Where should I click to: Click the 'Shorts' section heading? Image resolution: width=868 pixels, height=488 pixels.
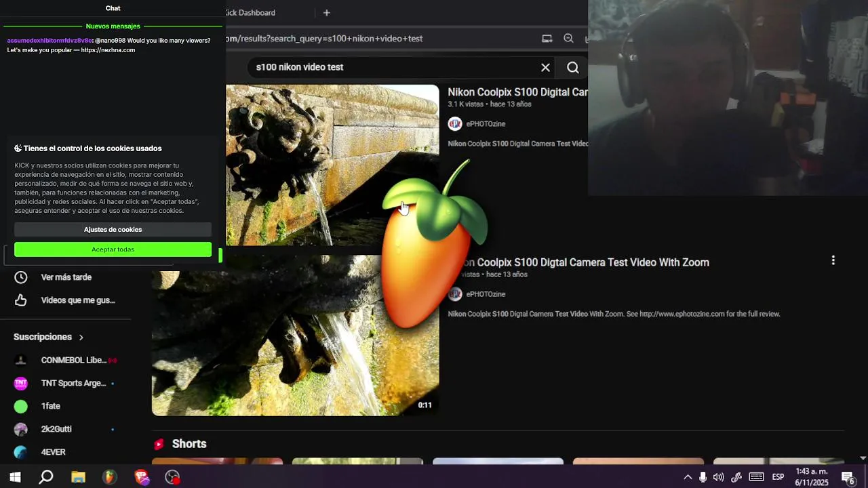[189, 444]
